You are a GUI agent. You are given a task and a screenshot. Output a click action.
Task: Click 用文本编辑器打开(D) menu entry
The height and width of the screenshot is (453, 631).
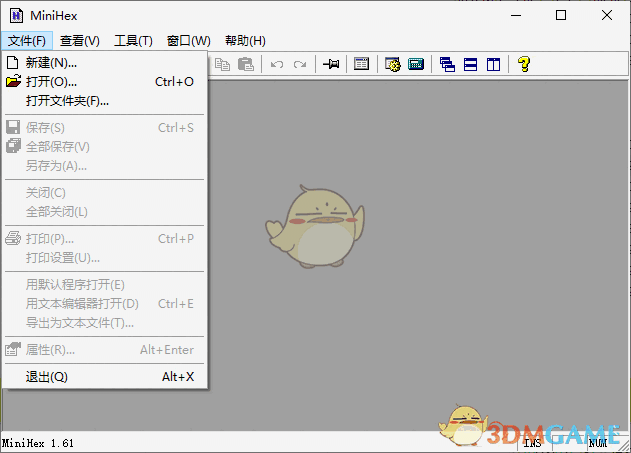pos(105,303)
